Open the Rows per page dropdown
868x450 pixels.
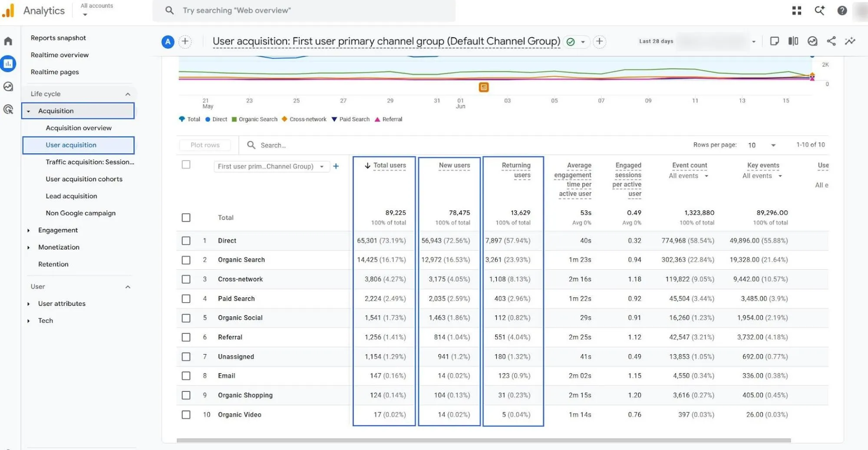click(762, 145)
